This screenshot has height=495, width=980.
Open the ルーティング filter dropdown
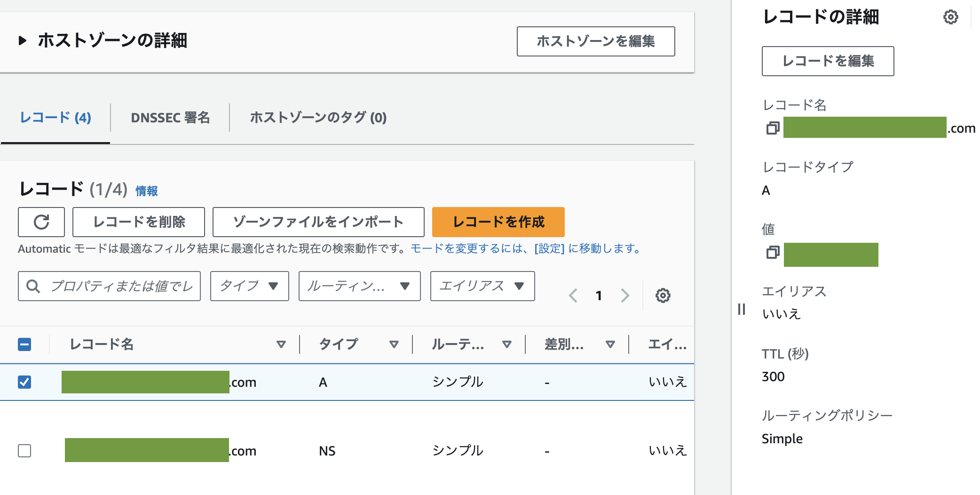[x=359, y=286]
